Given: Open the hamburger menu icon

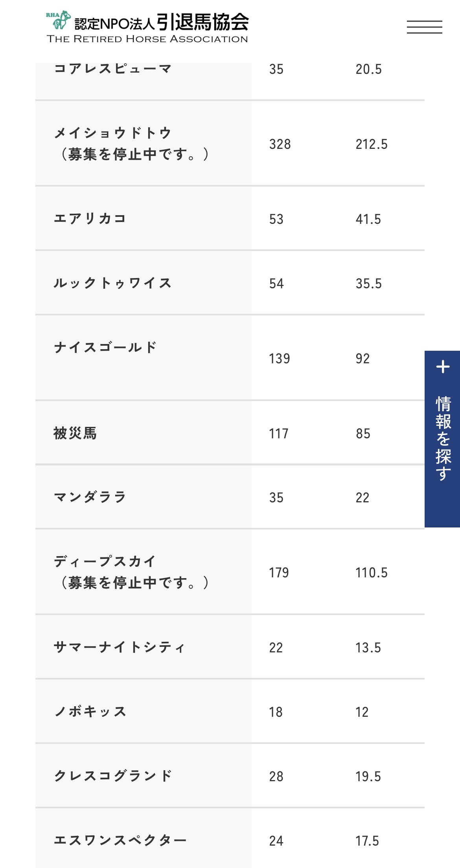Looking at the screenshot, I should [x=424, y=27].
